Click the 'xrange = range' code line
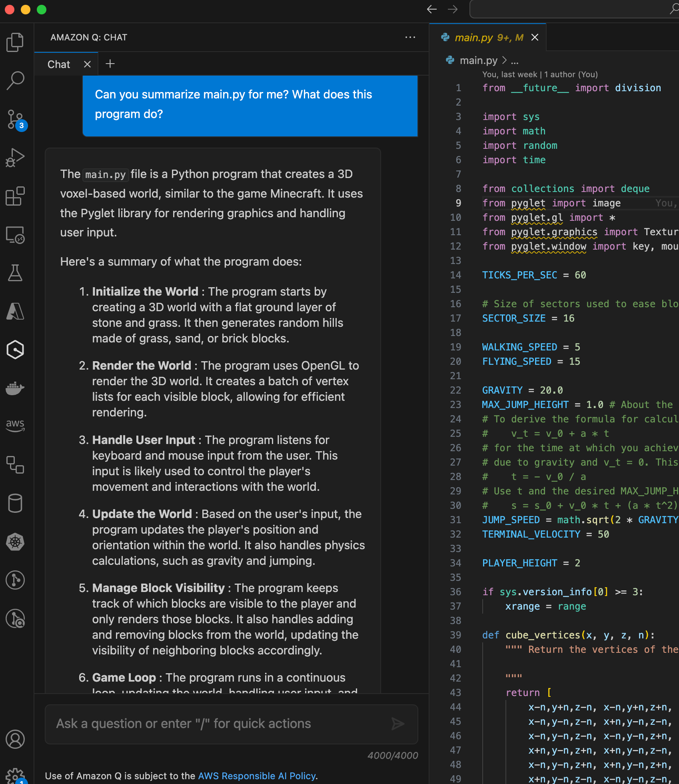679x784 pixels. pyautogui.click(x=545, y=606)
